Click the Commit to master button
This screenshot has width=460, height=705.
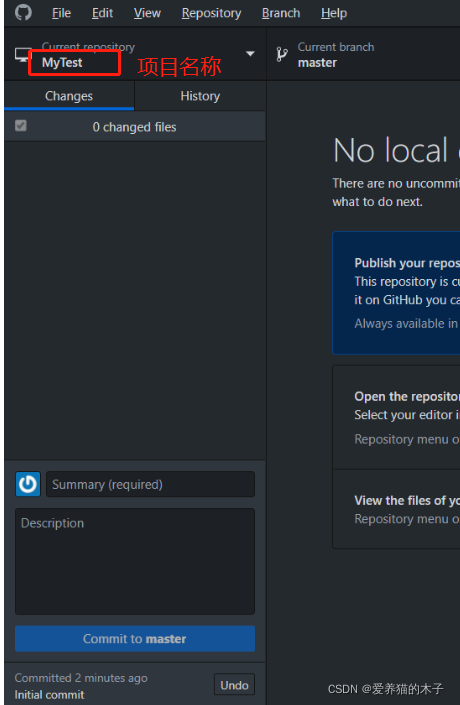point(135,638)
